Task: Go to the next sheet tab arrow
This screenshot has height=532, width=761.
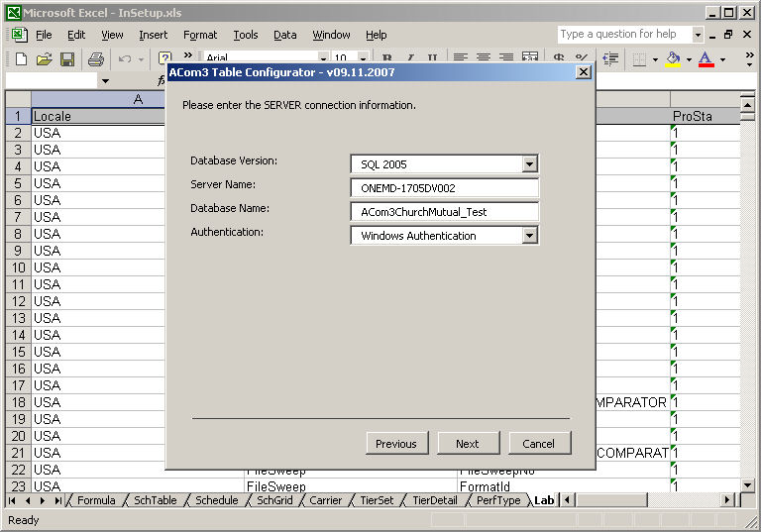Action: click(43, 500)
